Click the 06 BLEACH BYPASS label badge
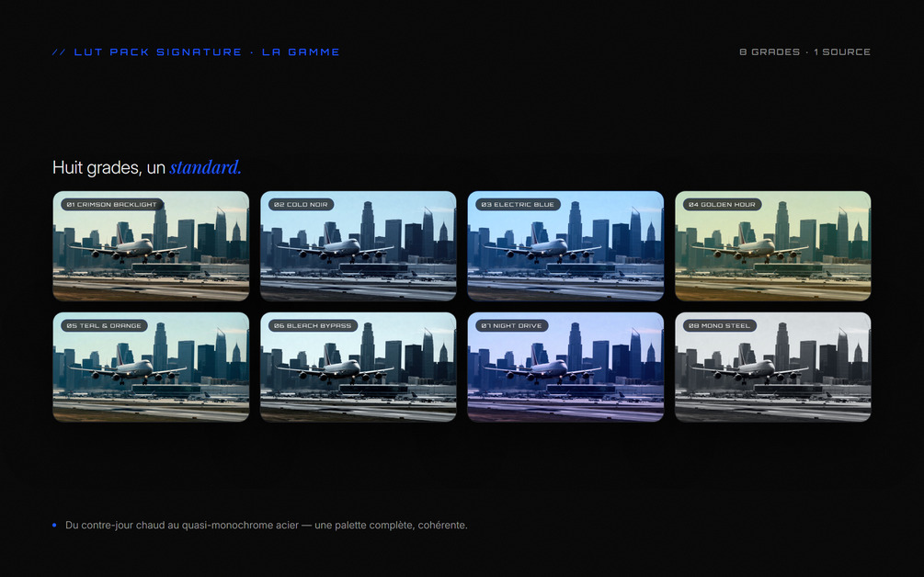924x577 pixels. (x=313, y=325)
